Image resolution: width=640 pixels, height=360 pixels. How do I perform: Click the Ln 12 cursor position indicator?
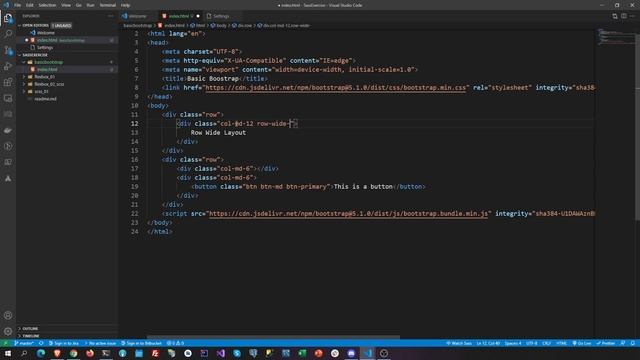(488, 343)
